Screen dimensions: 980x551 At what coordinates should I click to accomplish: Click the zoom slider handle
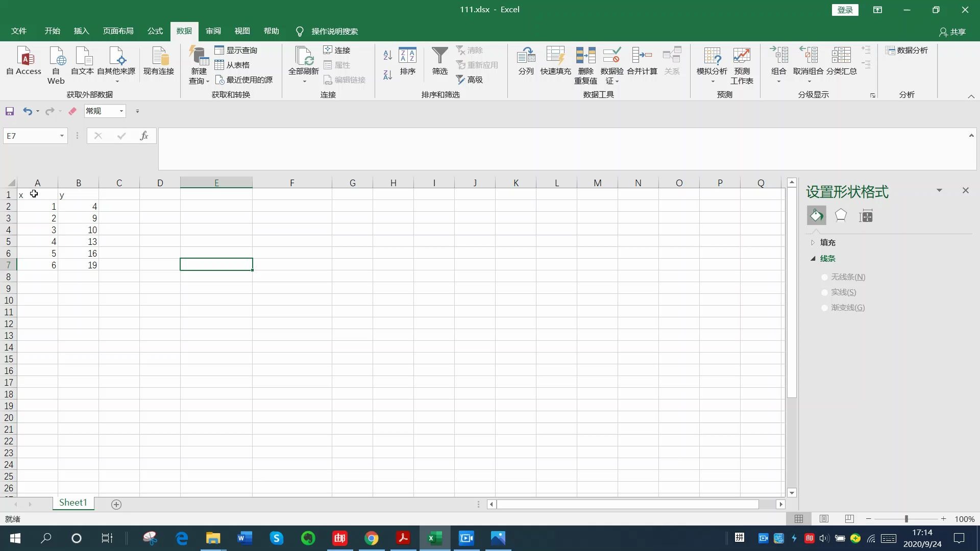tap(906, 519)
